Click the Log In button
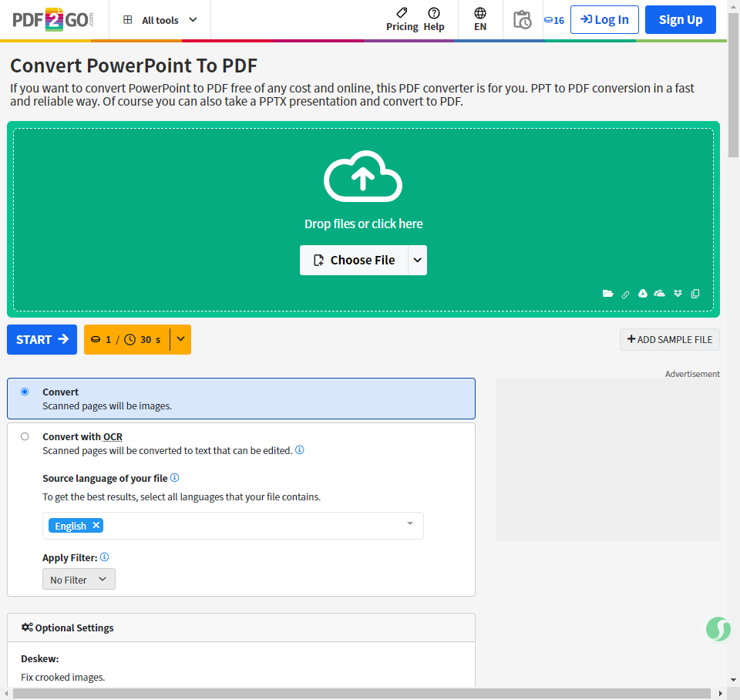Viewport: 740px width, 700px height. click(x=604, y=20)
